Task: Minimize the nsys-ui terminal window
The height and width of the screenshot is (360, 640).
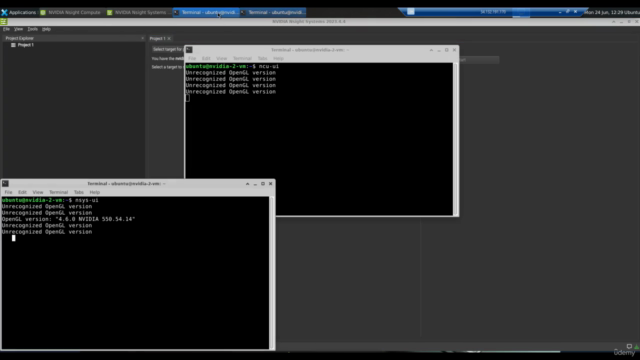Action: [x=255, y=184]
